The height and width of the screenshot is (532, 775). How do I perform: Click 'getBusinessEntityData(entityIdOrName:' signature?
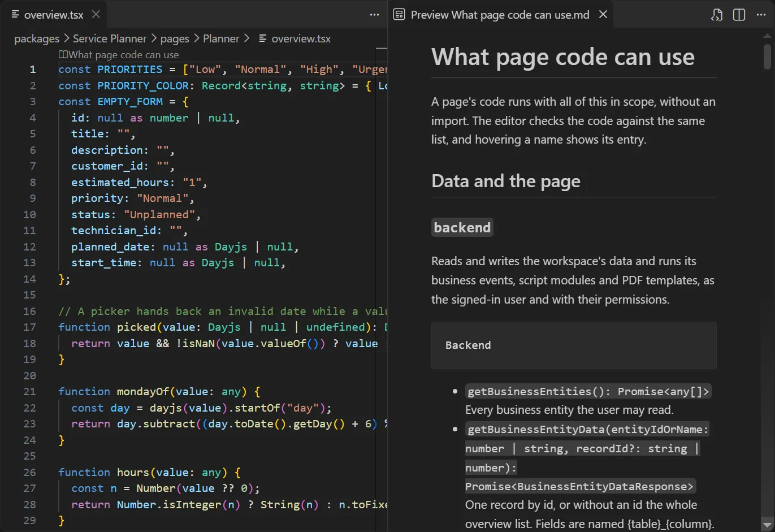[588, 430]
